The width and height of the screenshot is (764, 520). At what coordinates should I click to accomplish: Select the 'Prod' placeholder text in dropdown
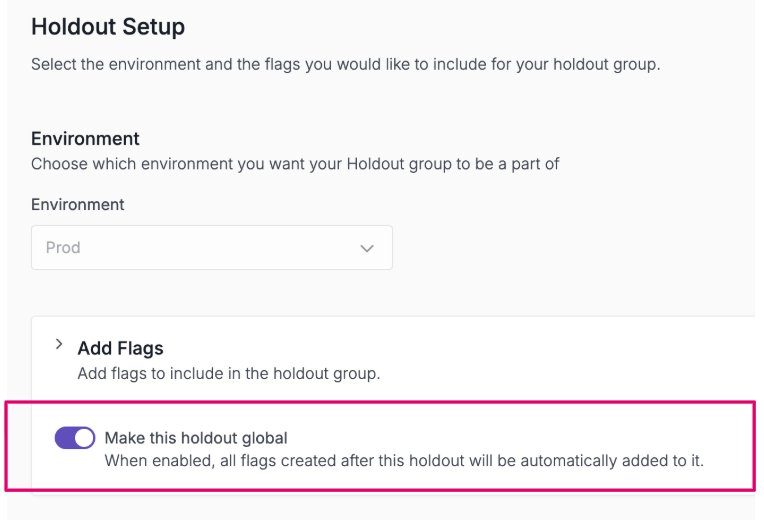[x=63, y=247]
